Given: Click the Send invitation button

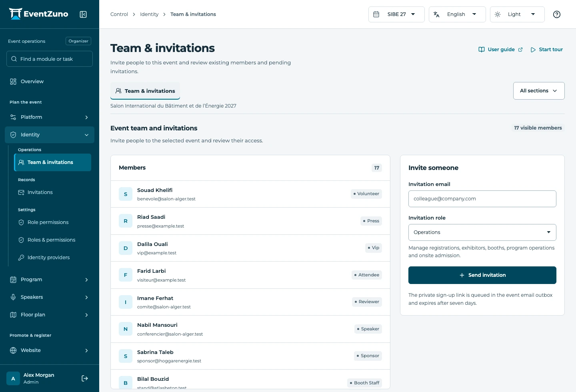Looking at the screenshot, I should coord(482,275).
